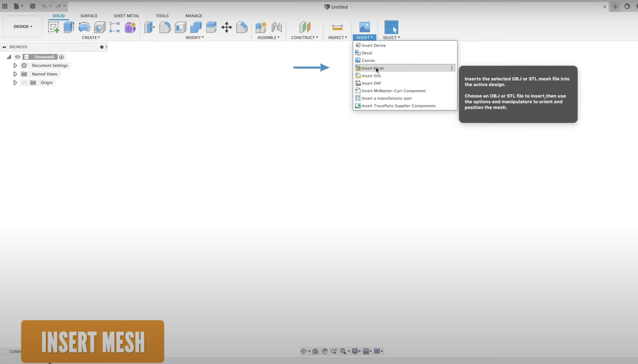This screenshot has width=638, height=364.
Task: Toggle visibility of the Origin folder
Action: 24,83
